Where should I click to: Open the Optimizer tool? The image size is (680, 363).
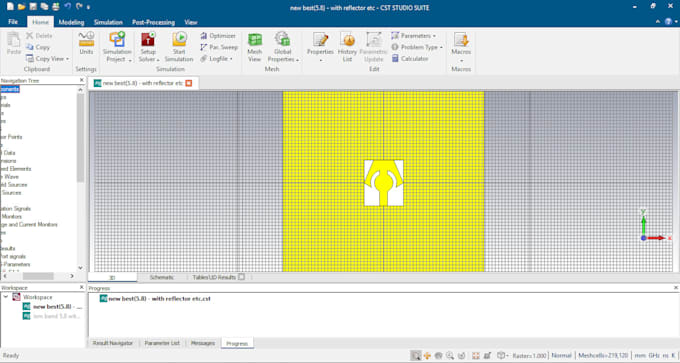point(218,36)
